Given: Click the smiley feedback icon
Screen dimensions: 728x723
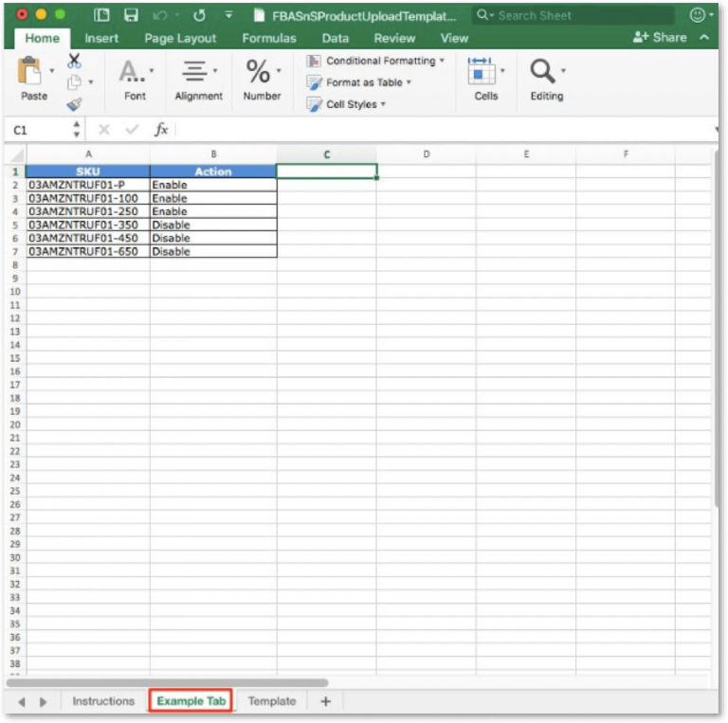Looking at the screenshot, I should (699, 15).
